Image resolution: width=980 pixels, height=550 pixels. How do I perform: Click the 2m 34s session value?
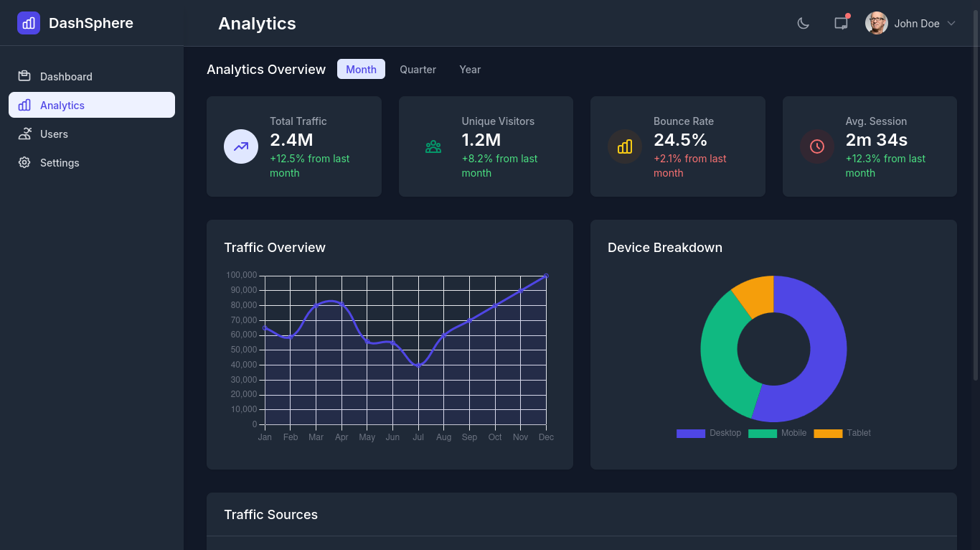pyautogui.click(x=876, y=140)
